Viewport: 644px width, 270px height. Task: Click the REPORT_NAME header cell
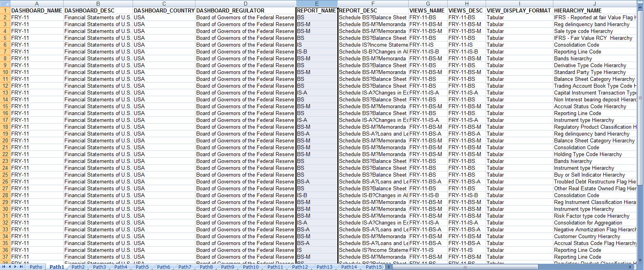click(317, 10)
